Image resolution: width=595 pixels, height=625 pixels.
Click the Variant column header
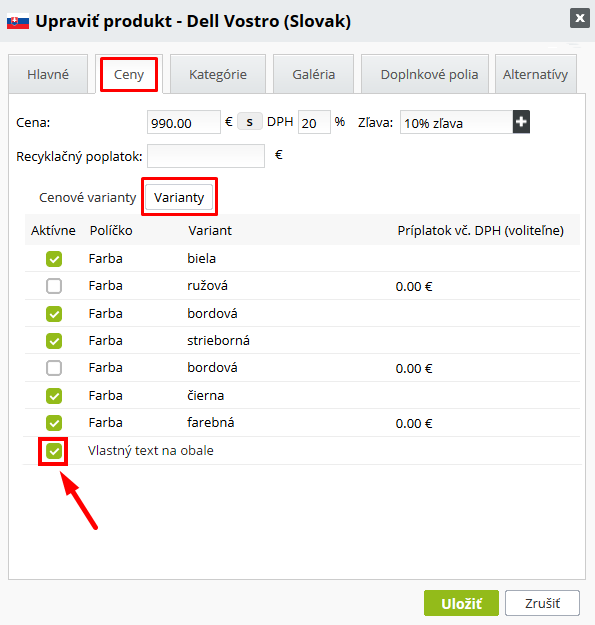(210, 230)
